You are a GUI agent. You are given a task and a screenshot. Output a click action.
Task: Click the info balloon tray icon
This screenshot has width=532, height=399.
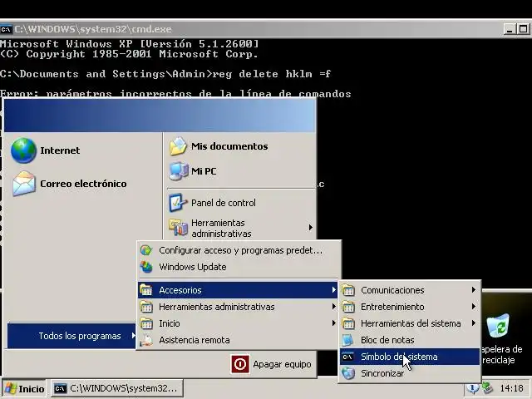click(x=472, y=388)
